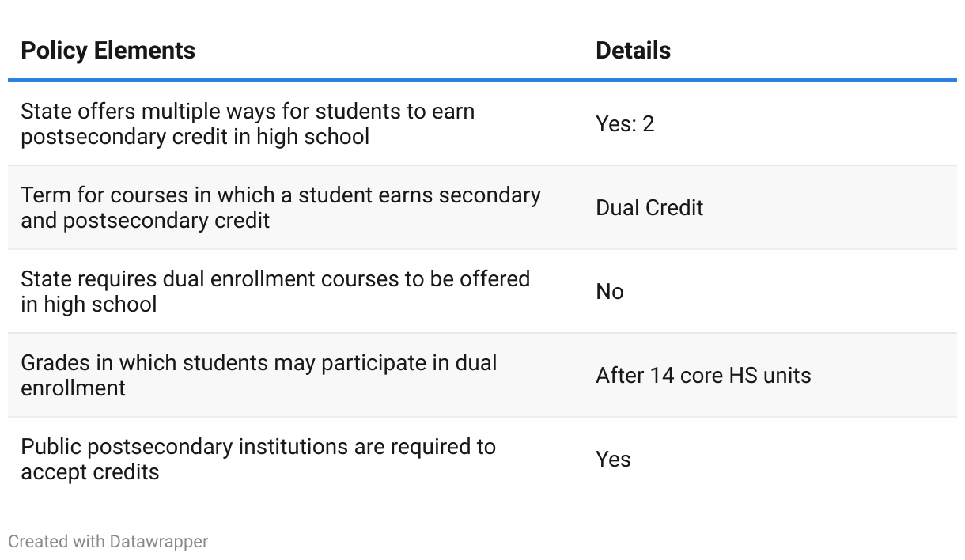Screen dimensions: 965x560
Task: Click the Details column header
Action: tap(633, 51)
